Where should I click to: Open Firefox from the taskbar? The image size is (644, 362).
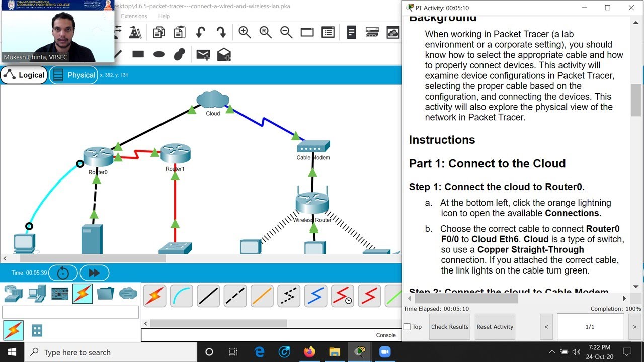coord(309,352)
